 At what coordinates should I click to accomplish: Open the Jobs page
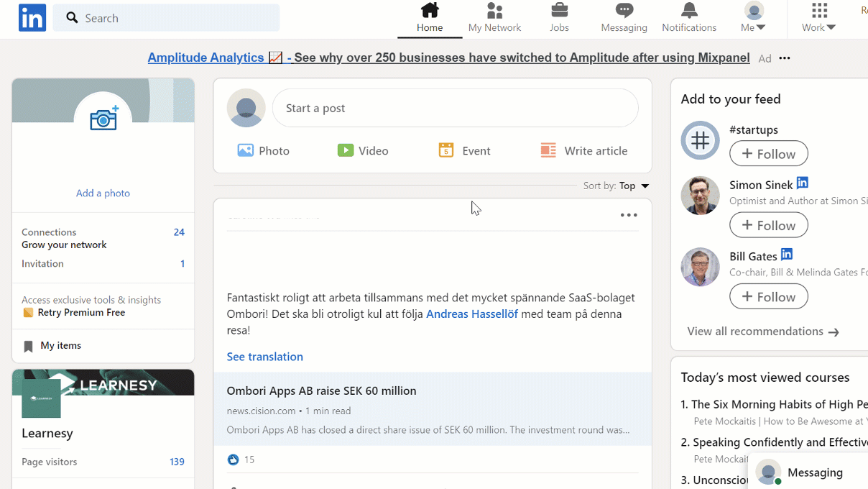pyautogui.click(x=559, y=19)
